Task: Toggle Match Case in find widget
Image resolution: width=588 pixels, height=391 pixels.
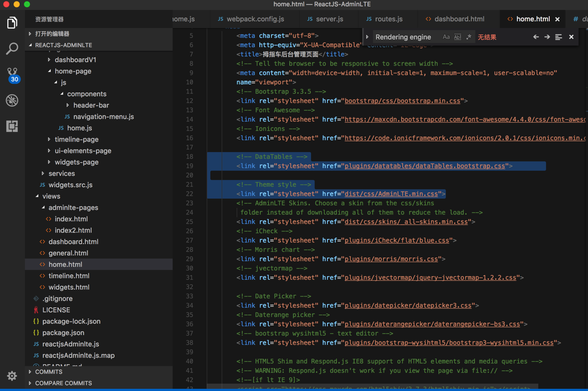Action: point(446,37)
